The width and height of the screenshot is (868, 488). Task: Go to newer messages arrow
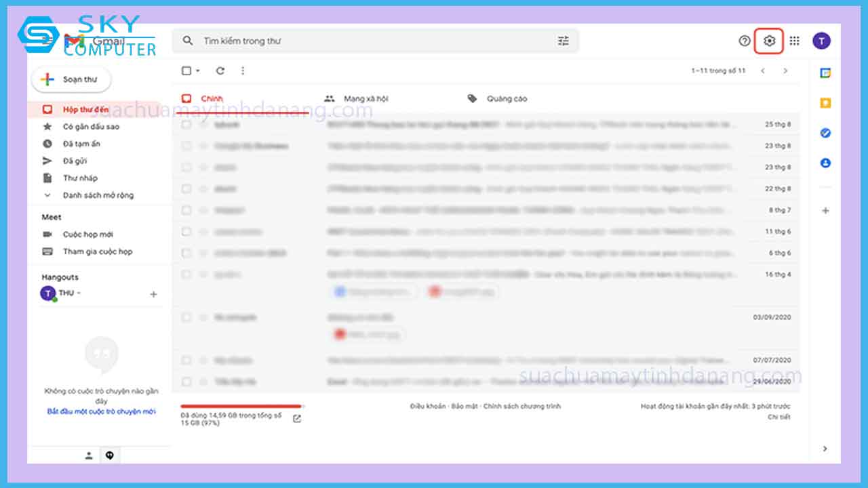click(x=763, y=70)
